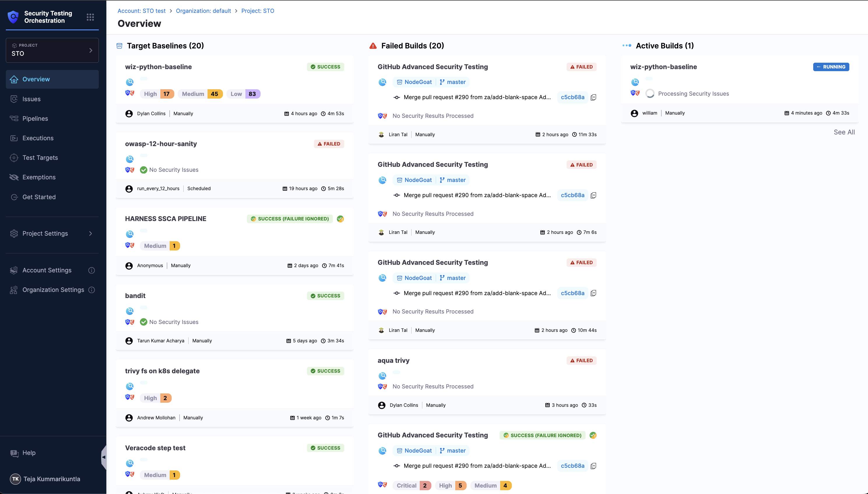The width and height of the screenshot is (868, 494).
Task: Click the NodeGoat repository badge
Action: 414,82
